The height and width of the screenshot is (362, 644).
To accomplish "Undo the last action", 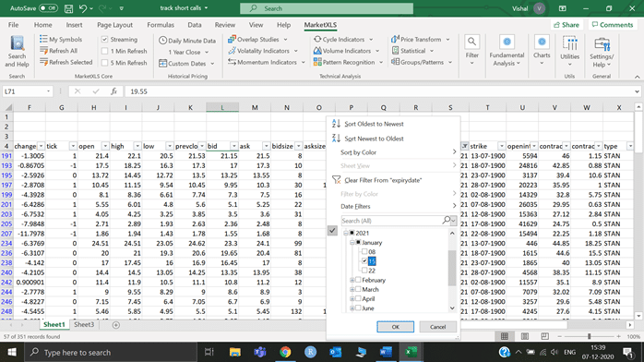I will tap(83, 8).
